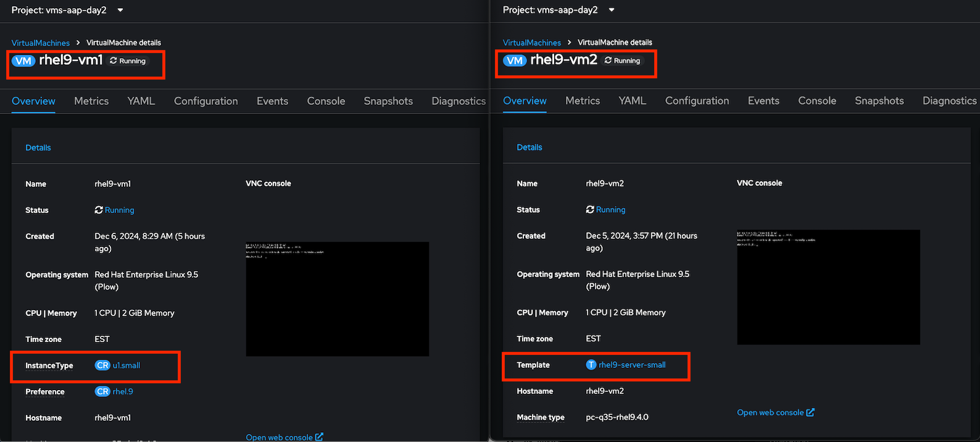Open YAML tab in rhel9-vm2 panel
Image resolution: width=980 pixels, height=442 pixels.
point(633,101)
